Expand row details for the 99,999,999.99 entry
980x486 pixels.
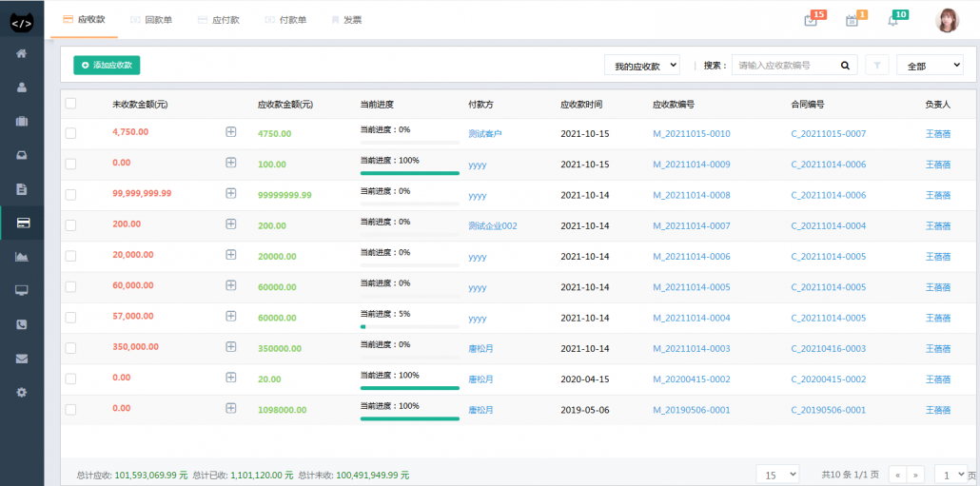point(230,194)
